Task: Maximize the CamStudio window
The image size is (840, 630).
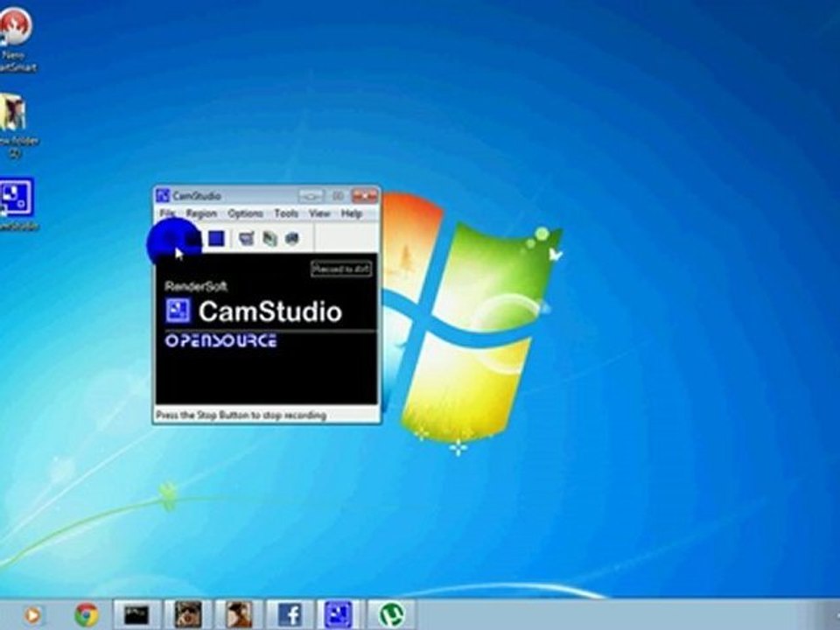Action: (338, 195)
